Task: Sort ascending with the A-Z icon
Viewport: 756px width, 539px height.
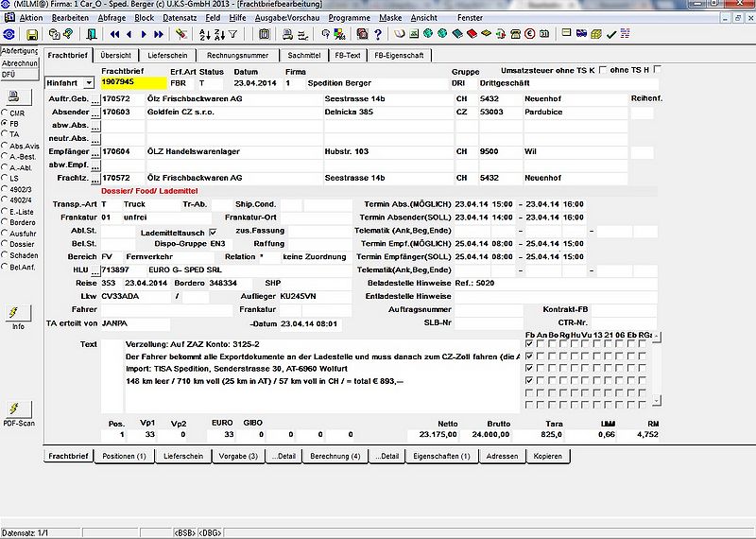Action: click(x=205, y=34)
